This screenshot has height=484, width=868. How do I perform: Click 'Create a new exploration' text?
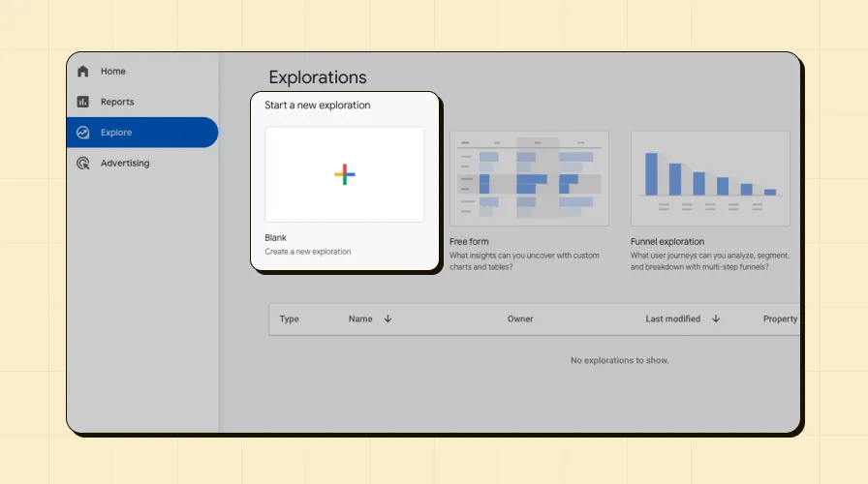point(308,252)
